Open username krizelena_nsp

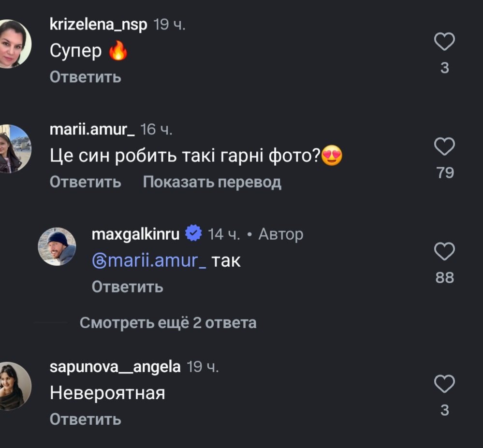click(x=98, y=25)
